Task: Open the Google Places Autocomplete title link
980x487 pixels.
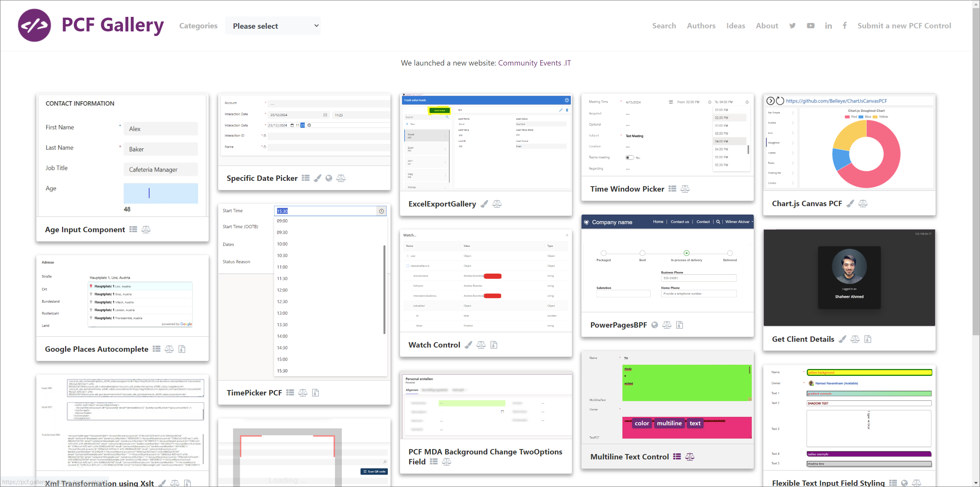Action: tap(96, 349)
